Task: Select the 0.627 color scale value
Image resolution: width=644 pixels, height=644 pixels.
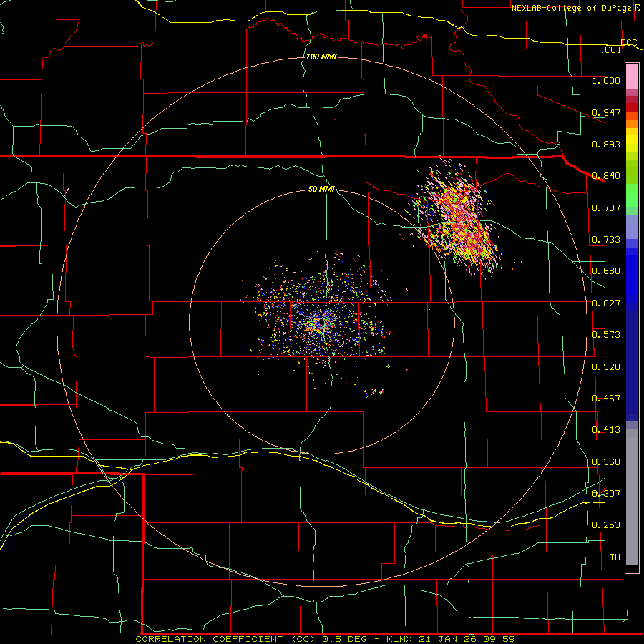Action: click(606, 303)
